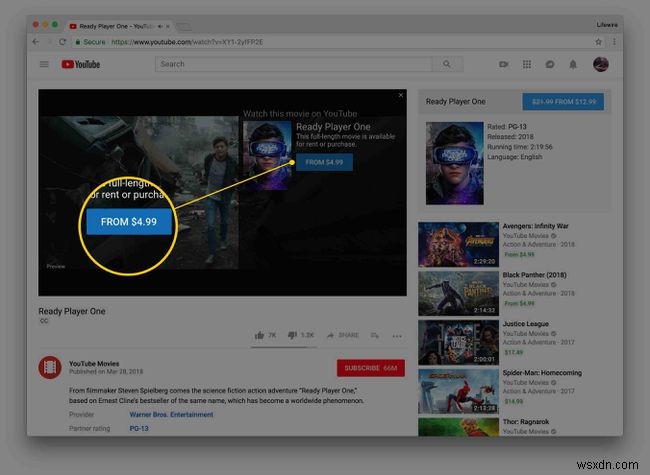650x475 pixels.
Task: Click the red SUBSCRIBE button
Action: (x=371, y=368)
